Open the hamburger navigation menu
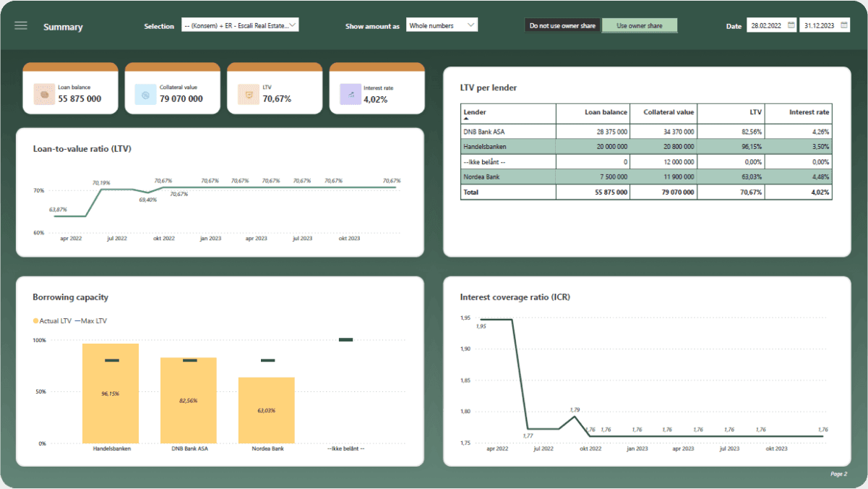This screenshot has height=489, width=868. click(21, 25)
